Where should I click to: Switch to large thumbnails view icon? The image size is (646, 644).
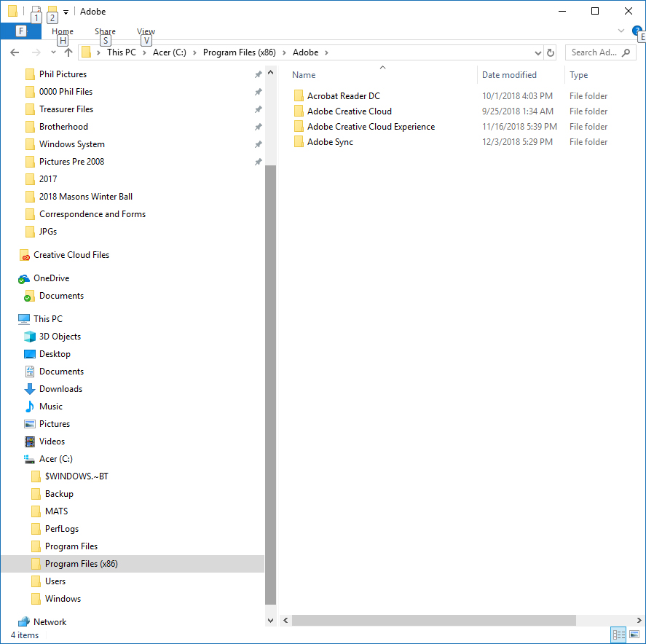[x=635, y=635]
